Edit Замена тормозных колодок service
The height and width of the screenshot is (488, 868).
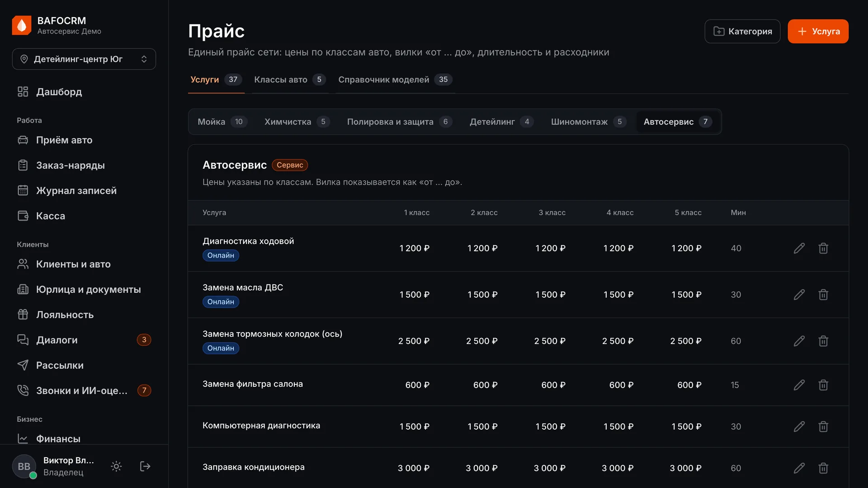tap(799, 341)
